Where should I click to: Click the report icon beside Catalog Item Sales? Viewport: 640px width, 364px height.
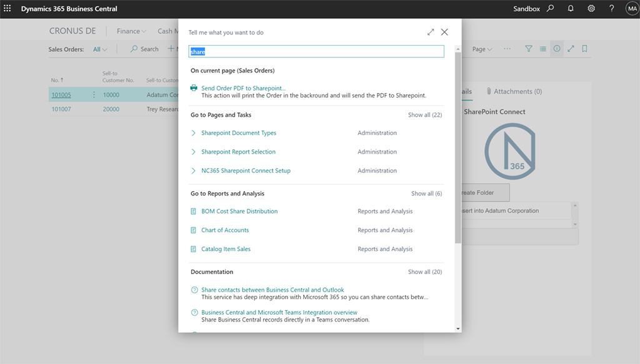click(194, 249)
